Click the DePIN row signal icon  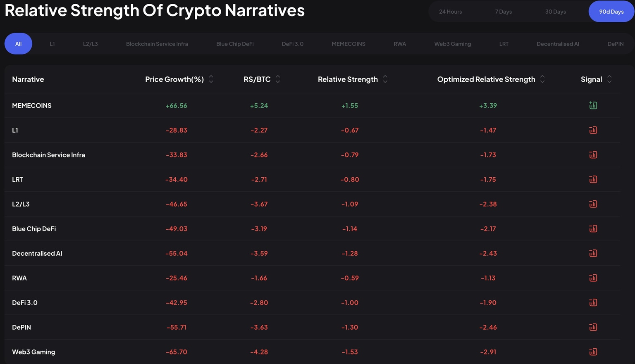tap(593, 327)
